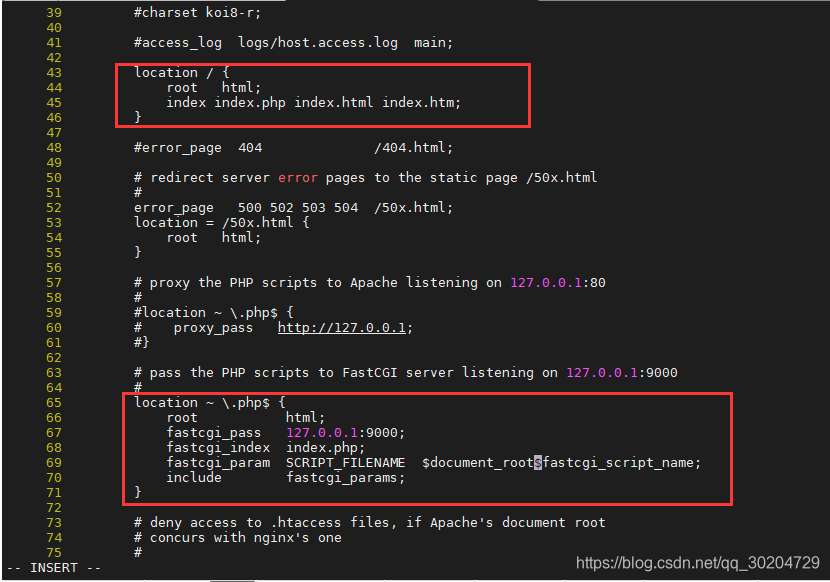
Task: Open the underlined http://127.0.0.1 link
Action: click(341, 328)
